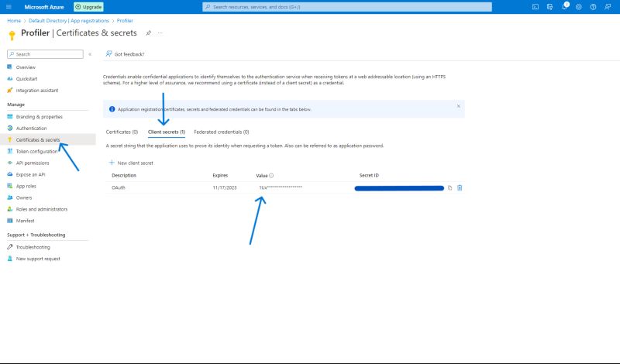
Task: Select the Client secrets (1) tab
Action: click(167, 132)
